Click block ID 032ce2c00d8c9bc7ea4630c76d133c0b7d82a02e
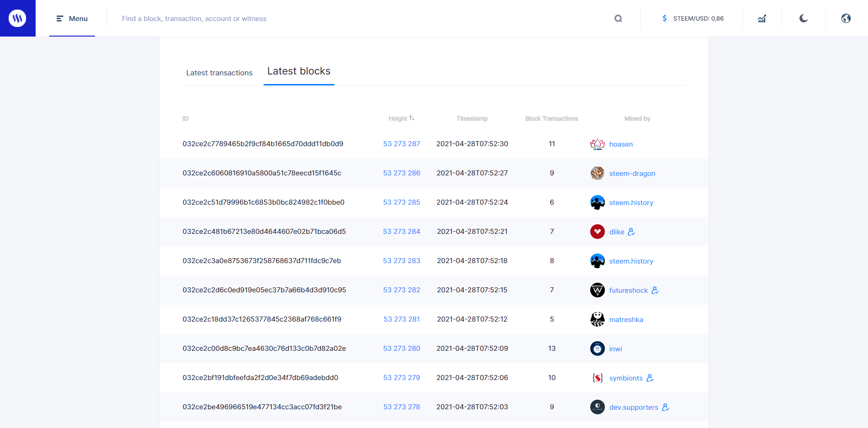This screenshot has height=428, width=868. tap(264, 349)
